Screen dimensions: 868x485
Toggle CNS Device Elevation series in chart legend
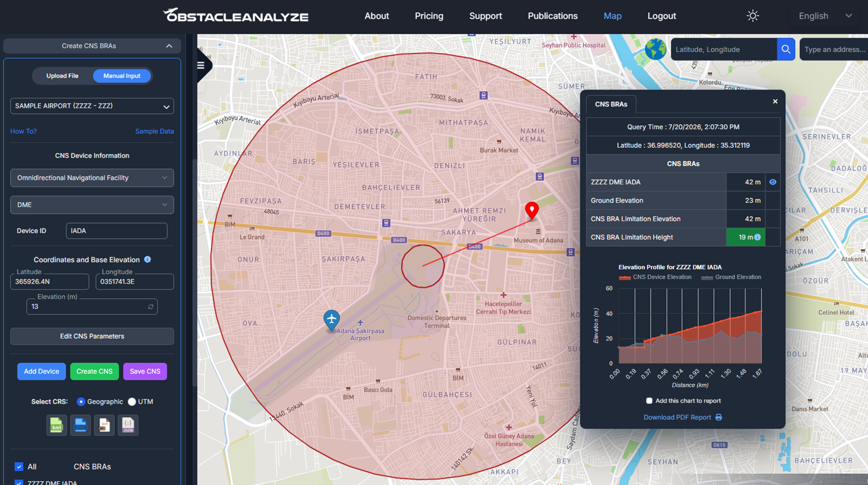(x=655, y=277)
